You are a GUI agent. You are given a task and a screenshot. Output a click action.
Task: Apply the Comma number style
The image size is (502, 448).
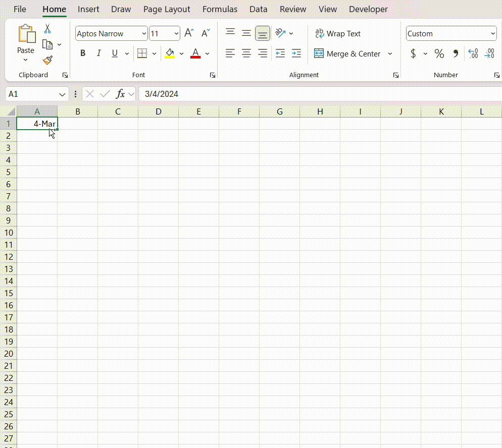[x=455, y=53]
